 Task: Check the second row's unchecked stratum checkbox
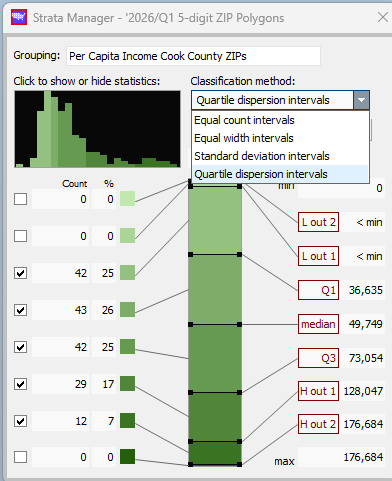point(21,236)
